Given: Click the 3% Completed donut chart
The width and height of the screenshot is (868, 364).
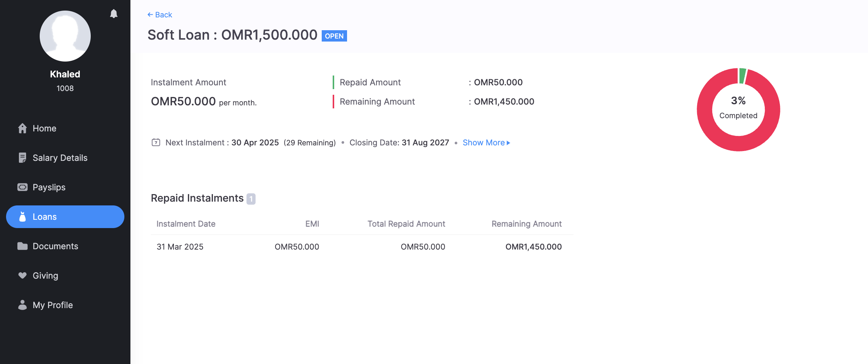Looking at the screenshot, I should [738, 110].
